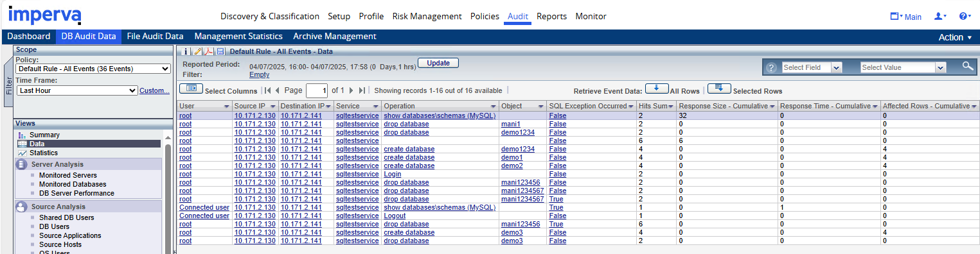Open the Action dropdown menu
This screenshot has height=254, width=980.
tap(955, 37)
